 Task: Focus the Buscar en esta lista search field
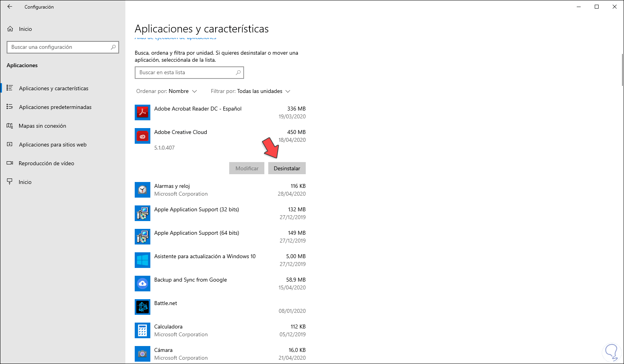[189, 73]
